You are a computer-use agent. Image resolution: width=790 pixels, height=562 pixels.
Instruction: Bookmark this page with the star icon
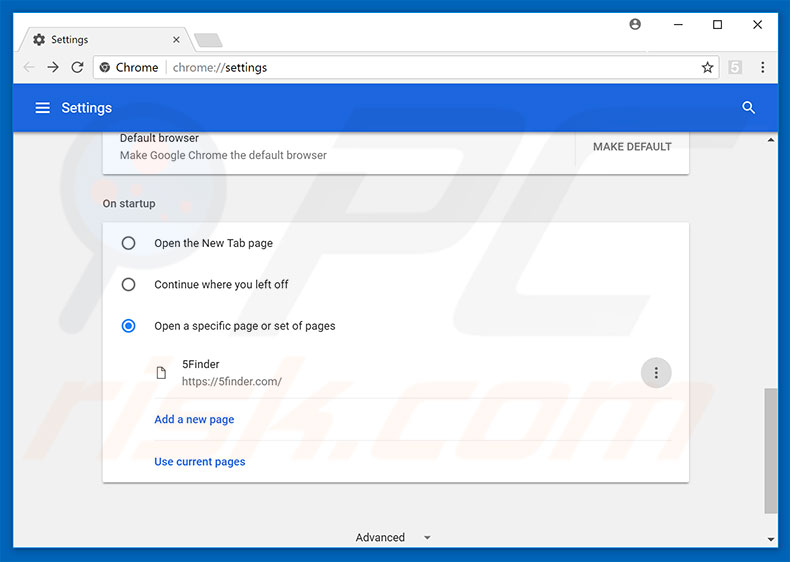(x=707, y=67)
